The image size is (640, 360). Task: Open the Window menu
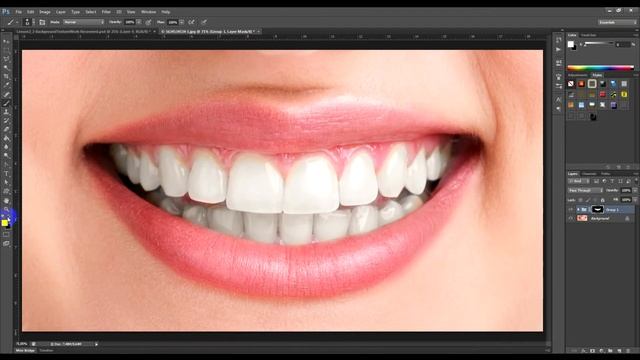tap(148, 12)
